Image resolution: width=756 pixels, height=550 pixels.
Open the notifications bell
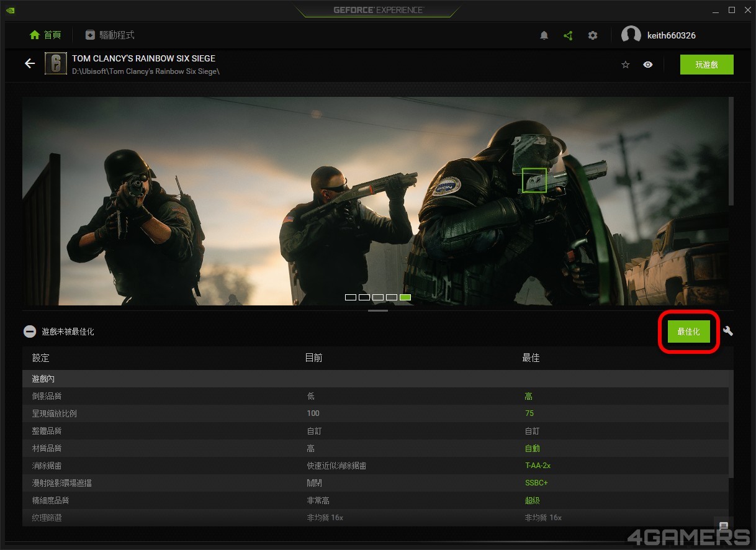544,35
